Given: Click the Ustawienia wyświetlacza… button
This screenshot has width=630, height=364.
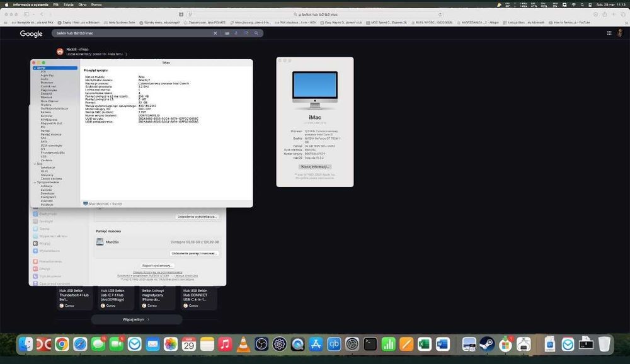Looking at the screenshot, I should 197,217.
